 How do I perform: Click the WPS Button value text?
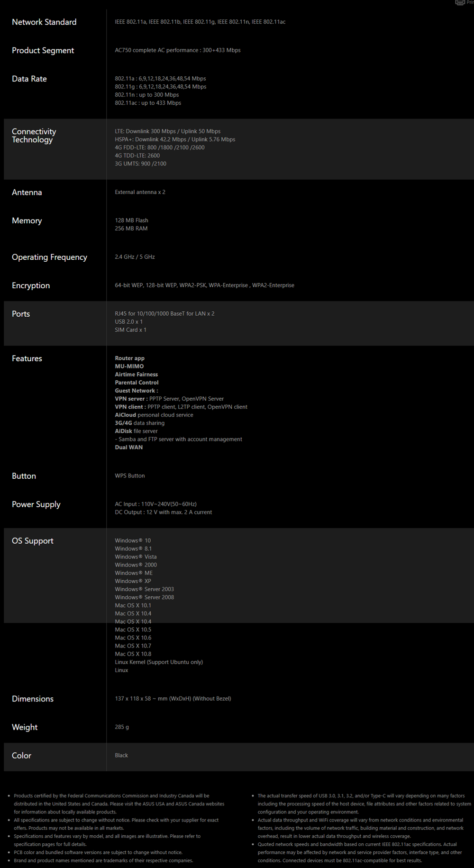click(129, 475)
